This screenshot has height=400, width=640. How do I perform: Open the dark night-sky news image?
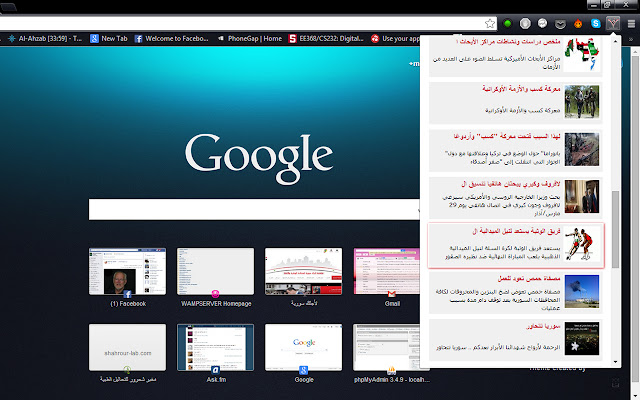[x=582, y=338]
